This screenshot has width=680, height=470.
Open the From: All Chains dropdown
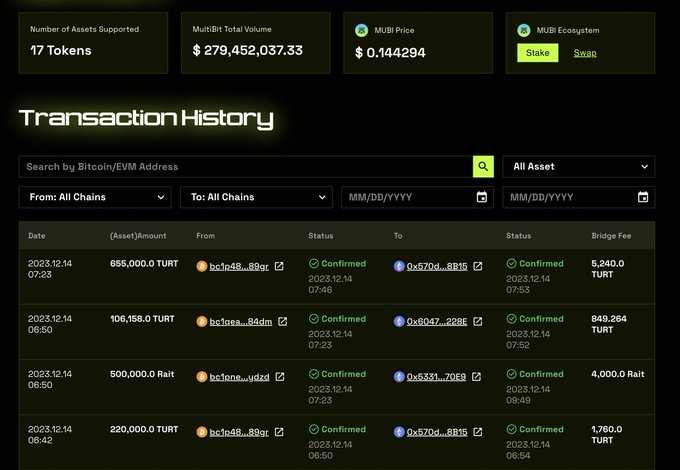click(x=95, y=197)
